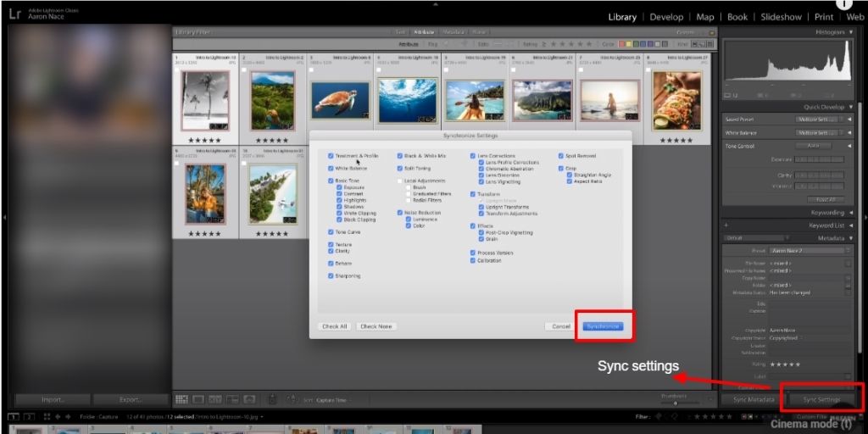Toggle Exposure checkbox under Basic Tone
The image size is (868, 434).
[339, 187]
